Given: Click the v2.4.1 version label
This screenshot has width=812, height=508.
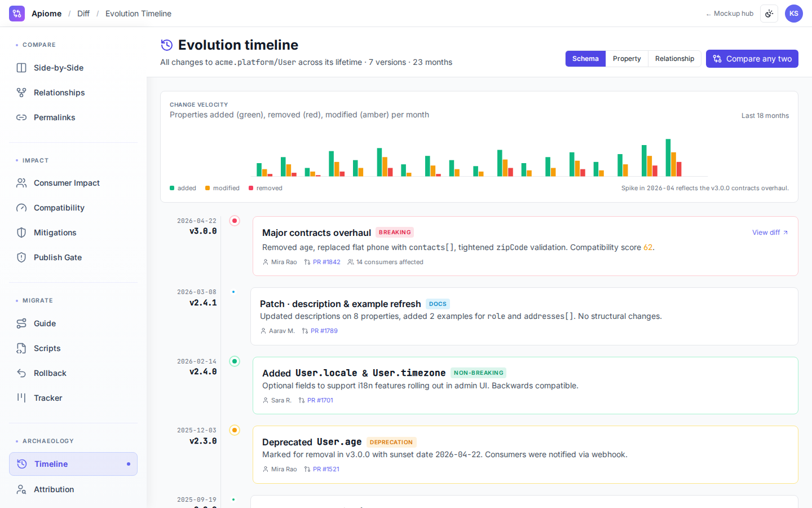Looking at the screenshot, I should pyautogui.click(x=203, y=303).
